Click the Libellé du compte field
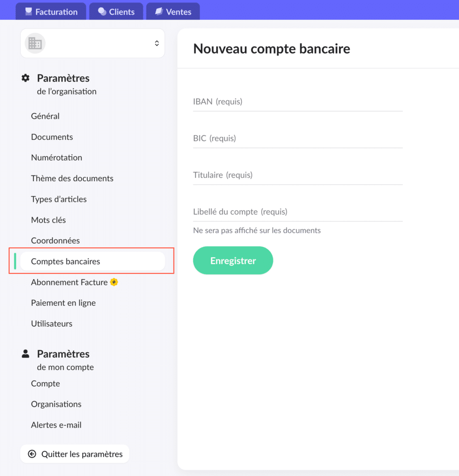 pyautogui.click(x=298, y=212)
